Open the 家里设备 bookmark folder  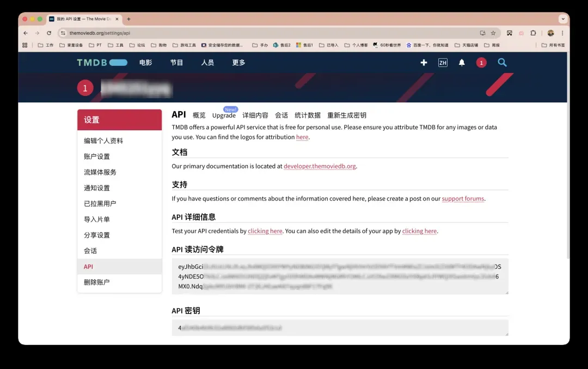click(x=71, y=45)
